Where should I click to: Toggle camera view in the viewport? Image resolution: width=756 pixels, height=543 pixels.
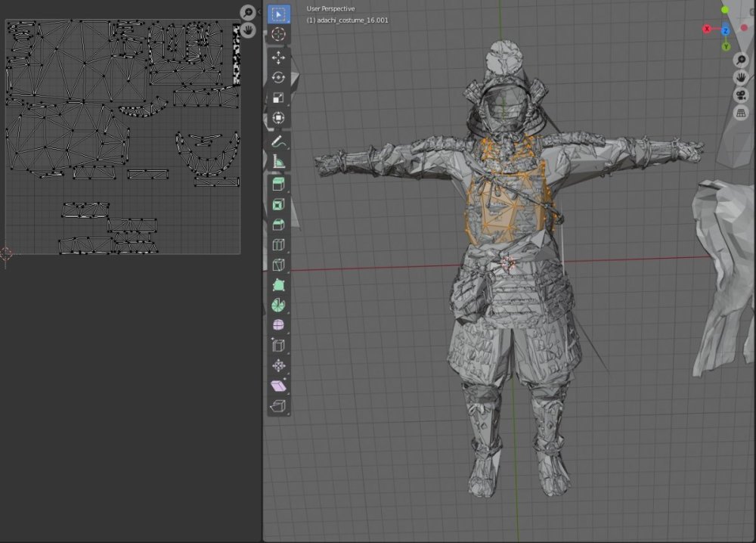pos(741,95)
